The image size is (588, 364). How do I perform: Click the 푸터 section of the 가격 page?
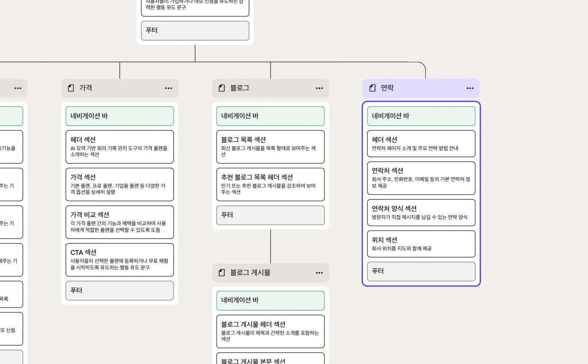pos(119,290)
